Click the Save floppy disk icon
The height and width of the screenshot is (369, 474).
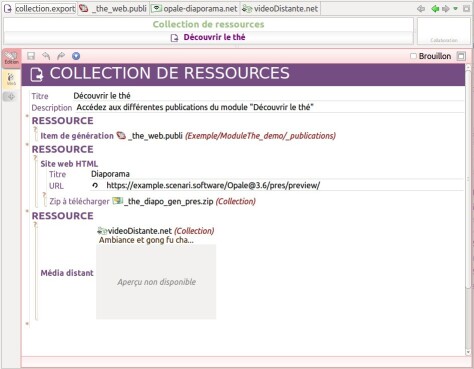tap(31, 56)
